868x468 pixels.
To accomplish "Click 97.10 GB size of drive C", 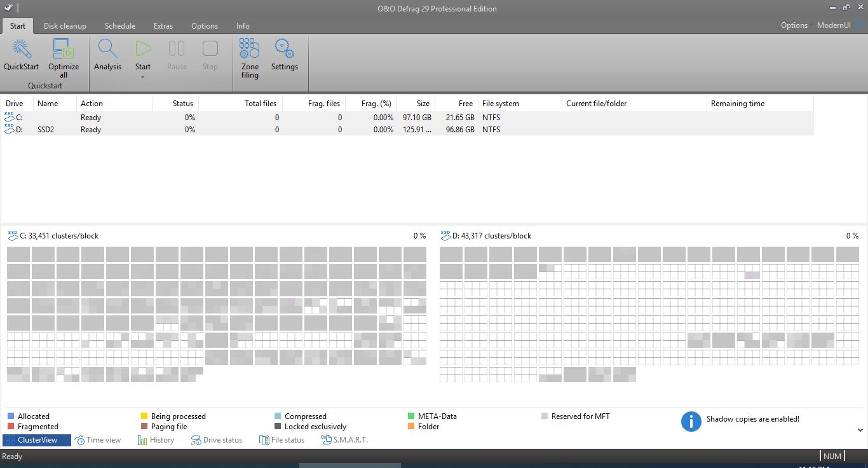I will [417, 118].
